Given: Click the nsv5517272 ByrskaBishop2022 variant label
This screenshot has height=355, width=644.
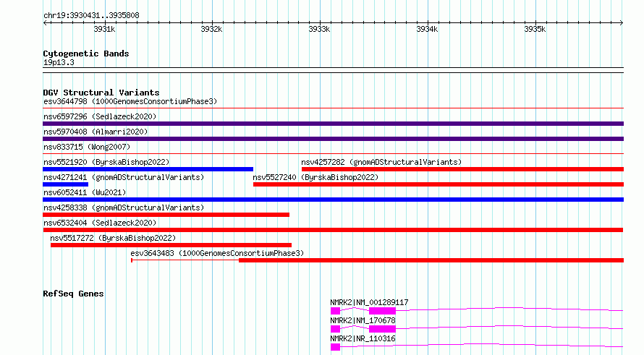Looking at the screenshot, I should click(113, 238).
